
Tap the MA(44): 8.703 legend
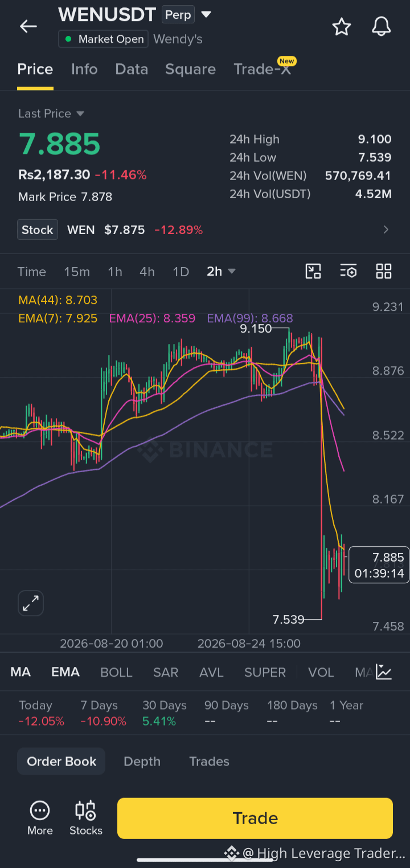58,300
